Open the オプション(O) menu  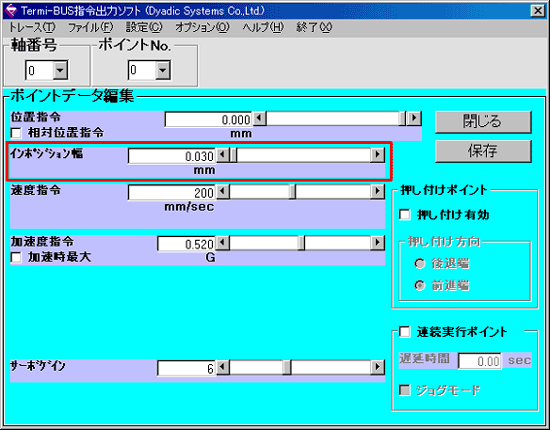[x=202, y=27]
